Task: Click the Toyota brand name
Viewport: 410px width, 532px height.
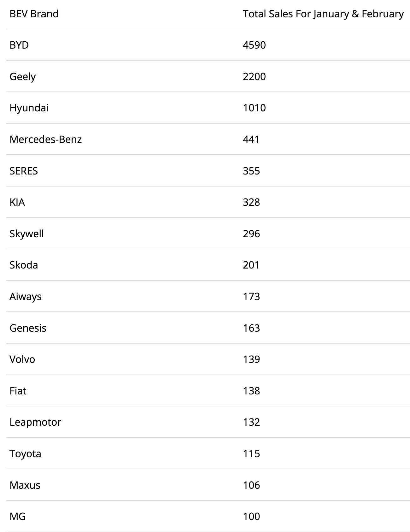Action: pos(26,453)
